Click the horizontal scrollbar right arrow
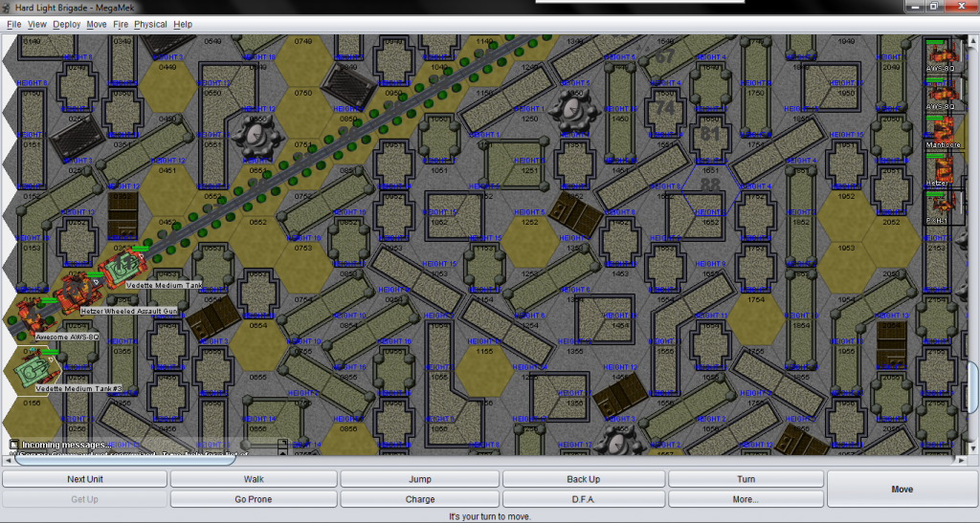 click(x=961, y=461)
